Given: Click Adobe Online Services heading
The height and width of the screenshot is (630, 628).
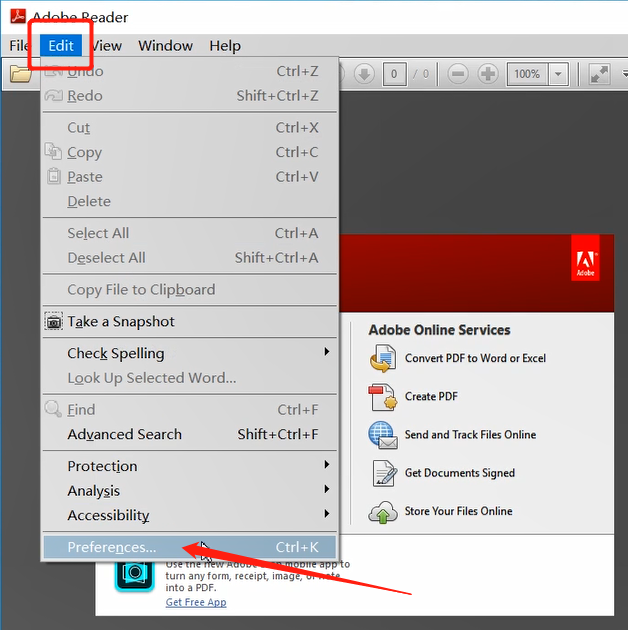Looking at the screenshot, I should (440, 330).
